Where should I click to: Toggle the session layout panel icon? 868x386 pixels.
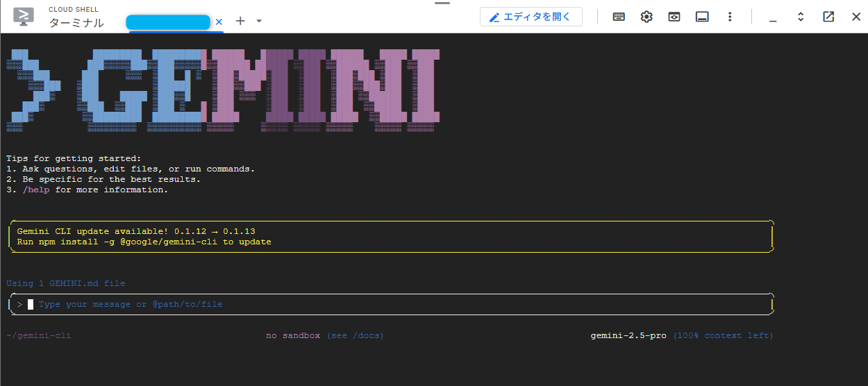(x=702, y=17)
